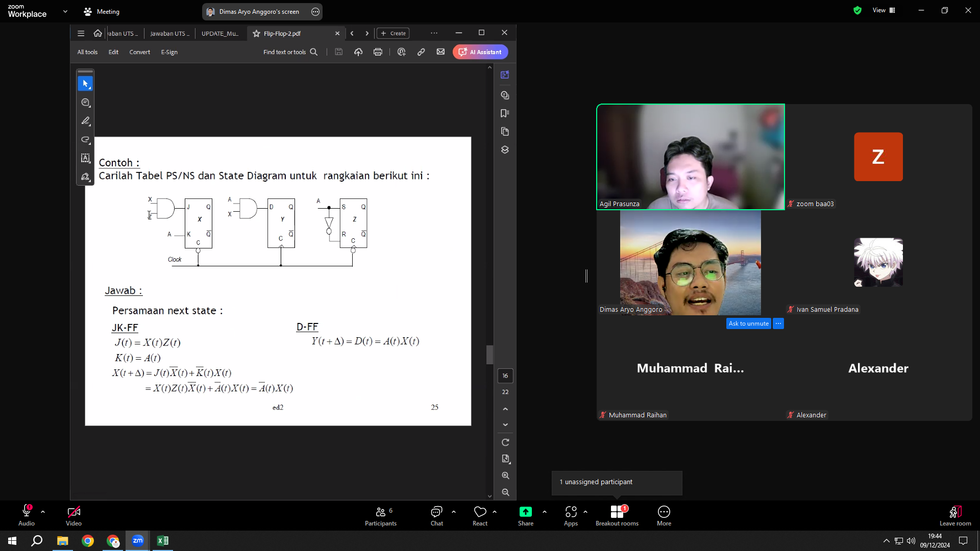
Task: Open the layers panel
Action: 505,150
